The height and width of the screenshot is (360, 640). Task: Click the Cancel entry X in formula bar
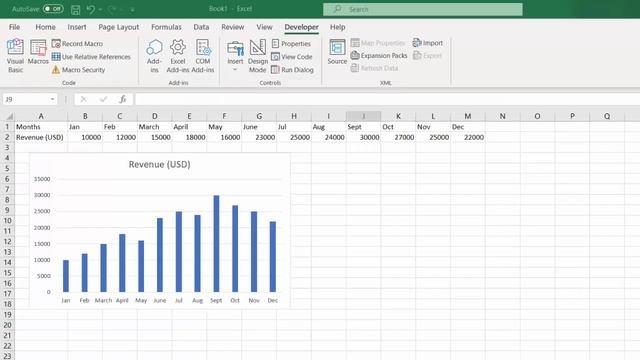tap(83, 99)
